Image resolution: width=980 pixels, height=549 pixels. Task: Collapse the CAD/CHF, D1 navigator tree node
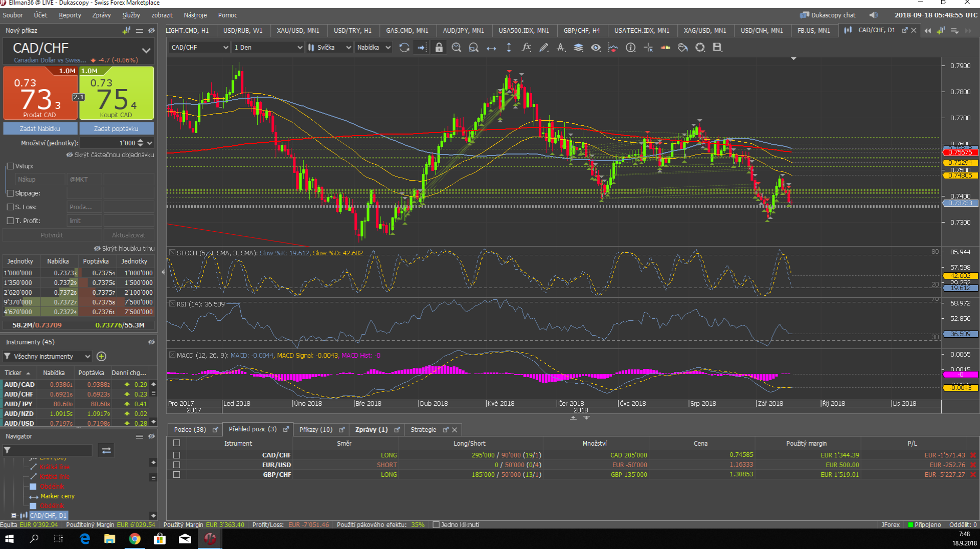tap(14, 515)
